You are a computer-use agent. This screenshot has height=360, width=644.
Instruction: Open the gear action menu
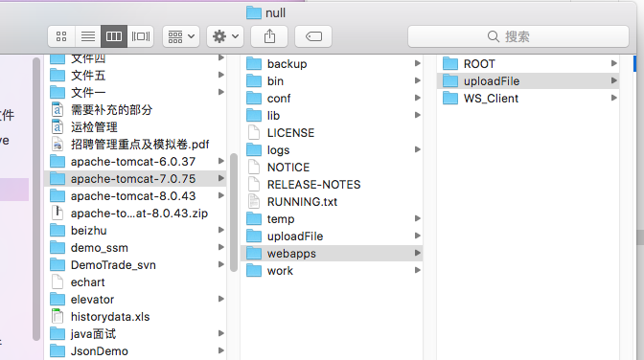pos(225,36)
